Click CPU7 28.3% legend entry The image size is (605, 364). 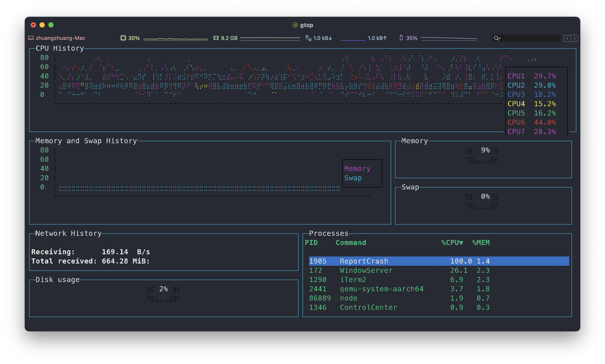pyautogui.click(x=532, y=132)
